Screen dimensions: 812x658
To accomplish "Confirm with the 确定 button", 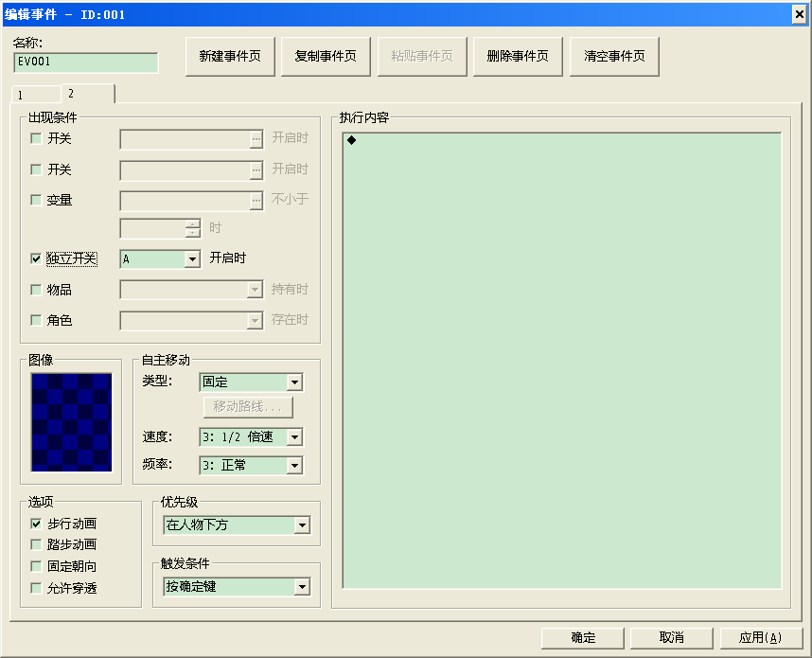I will (583, 638).
